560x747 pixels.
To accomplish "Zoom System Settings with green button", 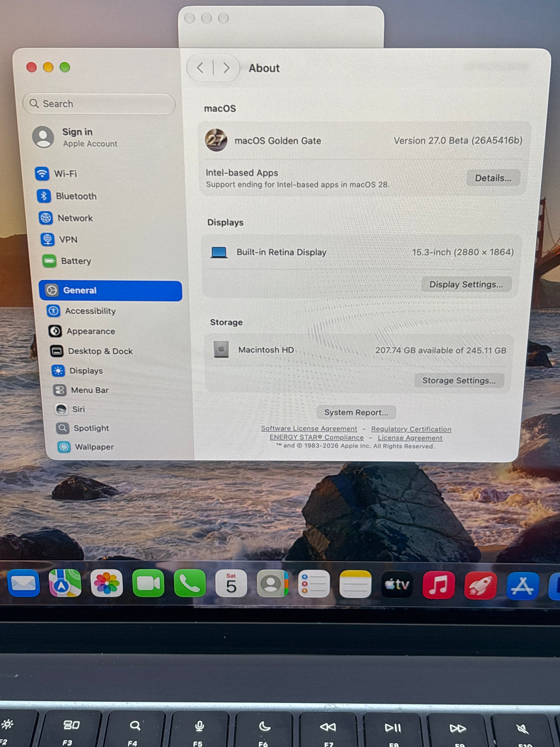I will click(65, 67).
